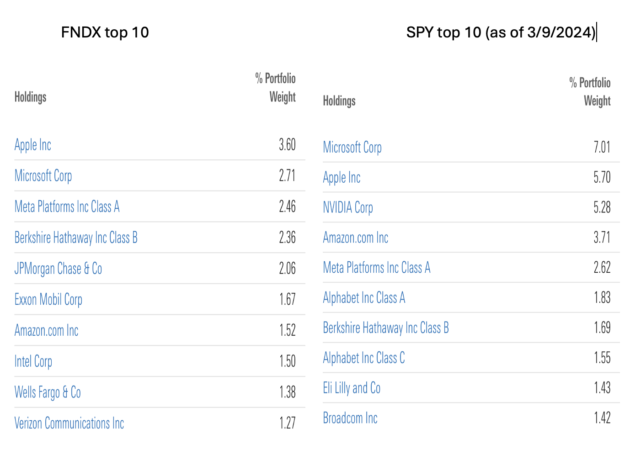The width and height of the screenshot is (630, 455).
Task: Open the NVIDIA Corp link
Action: pyautogui.click(x=348, y=207)
